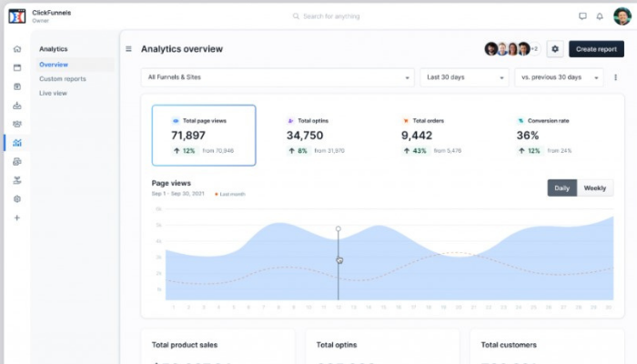Open the notifications bell icon
The image size is (637, 364).
pos(600,16)
